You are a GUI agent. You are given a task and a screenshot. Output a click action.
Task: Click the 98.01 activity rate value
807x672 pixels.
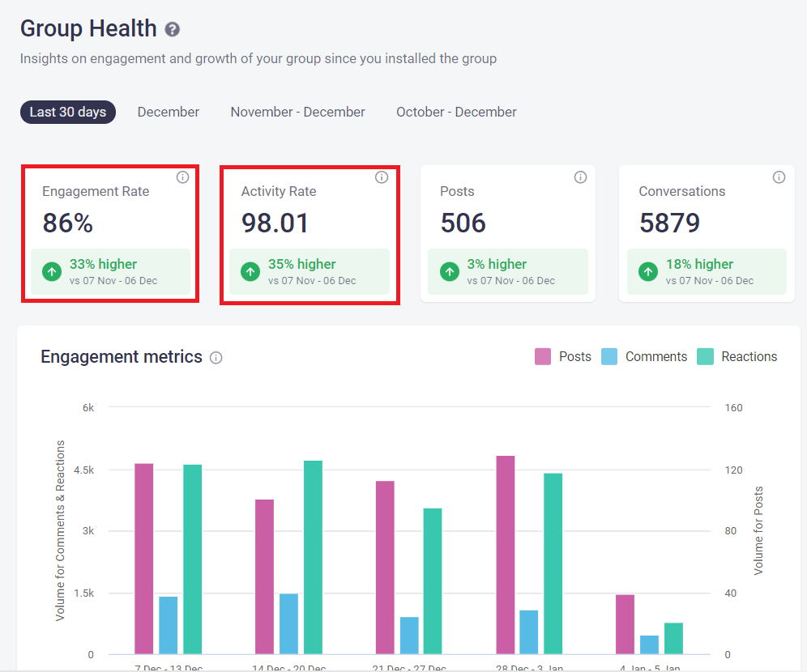point(275,223)
